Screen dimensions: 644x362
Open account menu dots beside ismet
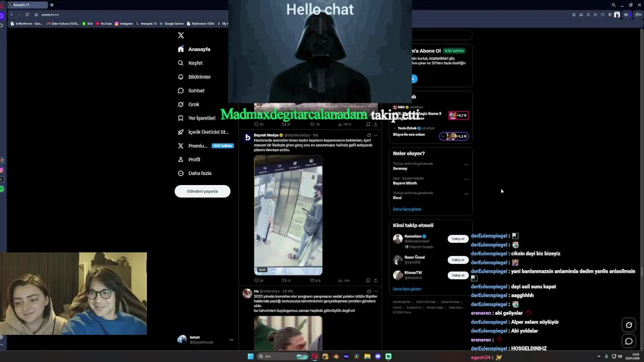tap(231, 340)
